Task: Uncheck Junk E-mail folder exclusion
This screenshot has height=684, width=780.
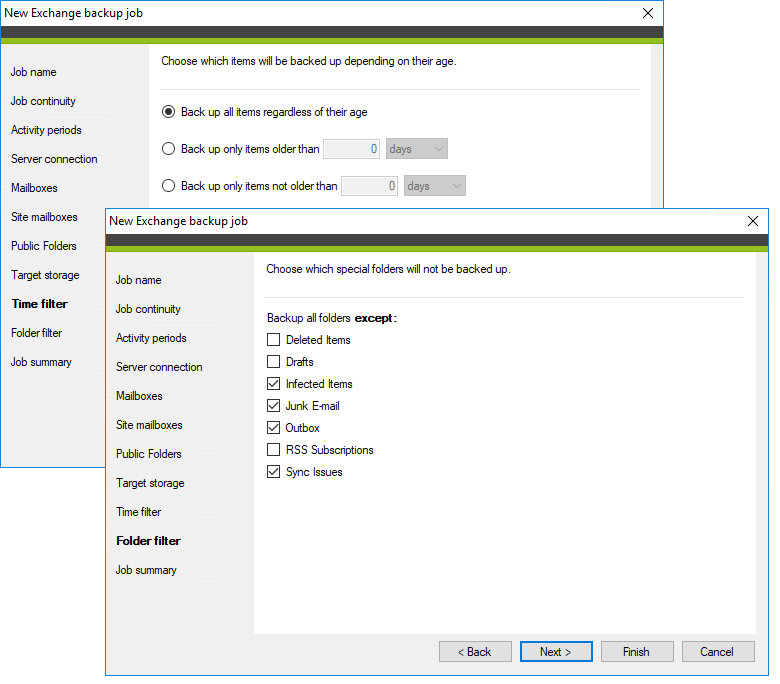Action: click(274, 406)
